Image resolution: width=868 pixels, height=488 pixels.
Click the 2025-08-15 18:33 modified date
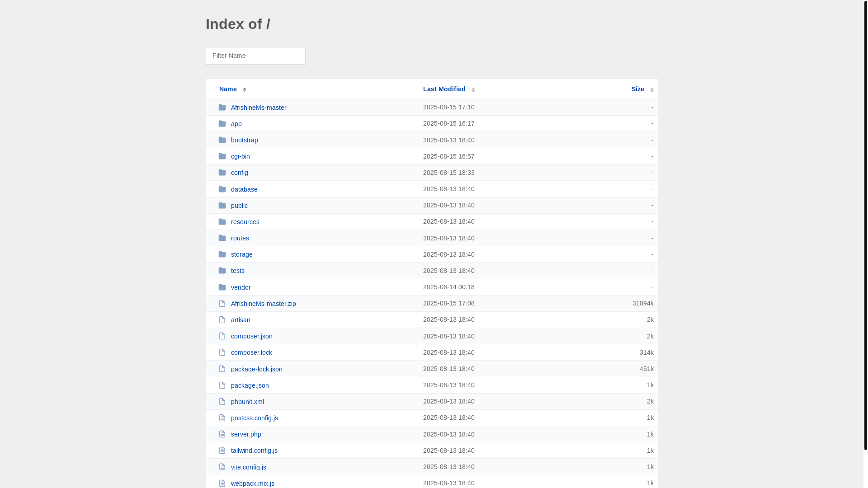[x=449, y=173]
